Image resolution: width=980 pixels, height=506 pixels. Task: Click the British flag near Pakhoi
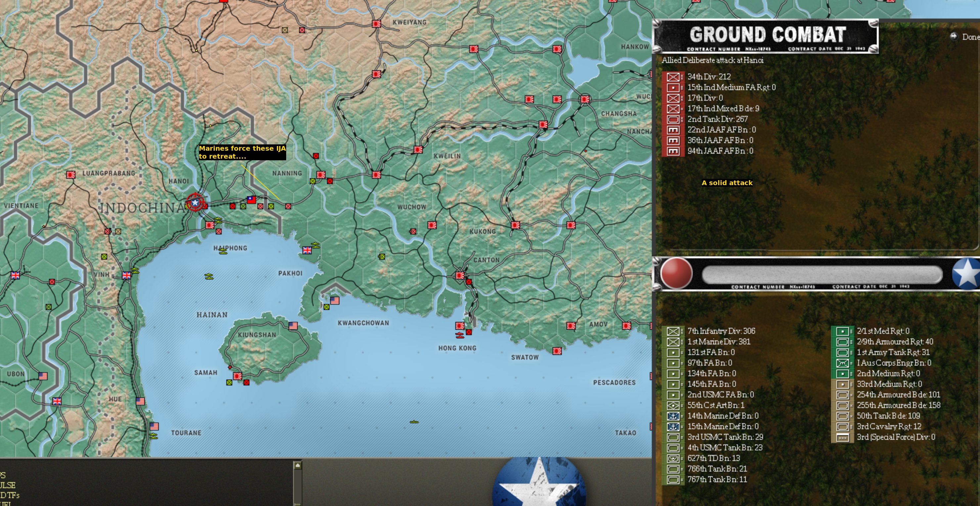(x=307, y=250)
